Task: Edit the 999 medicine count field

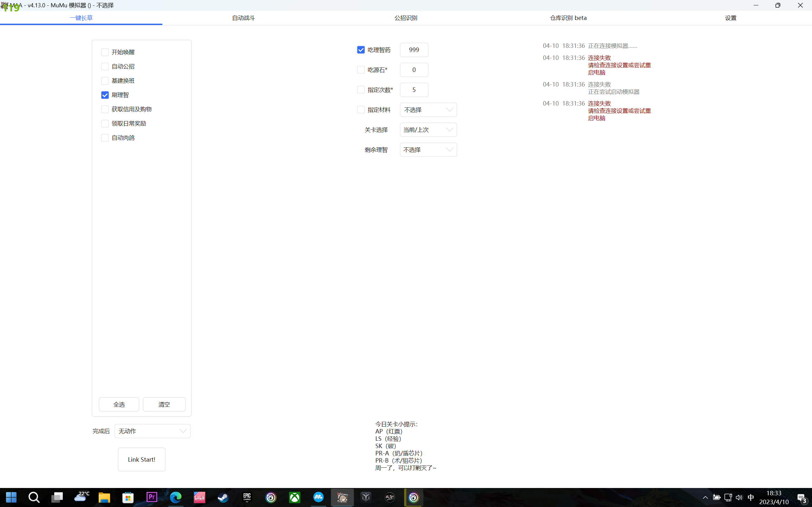Action: (414, 50)
